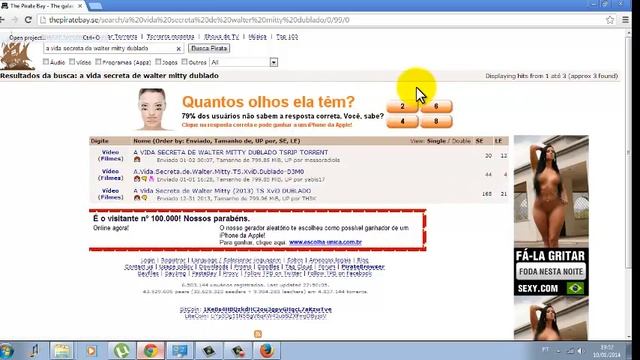The height and width of the screenshot is (360, 640).
Task: Bookmark this page with the star icon
Action: 610,20
